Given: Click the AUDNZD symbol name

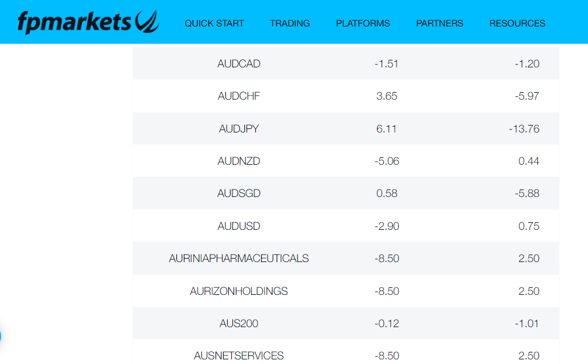Looking at the screenshot, I should coord(239,161).
